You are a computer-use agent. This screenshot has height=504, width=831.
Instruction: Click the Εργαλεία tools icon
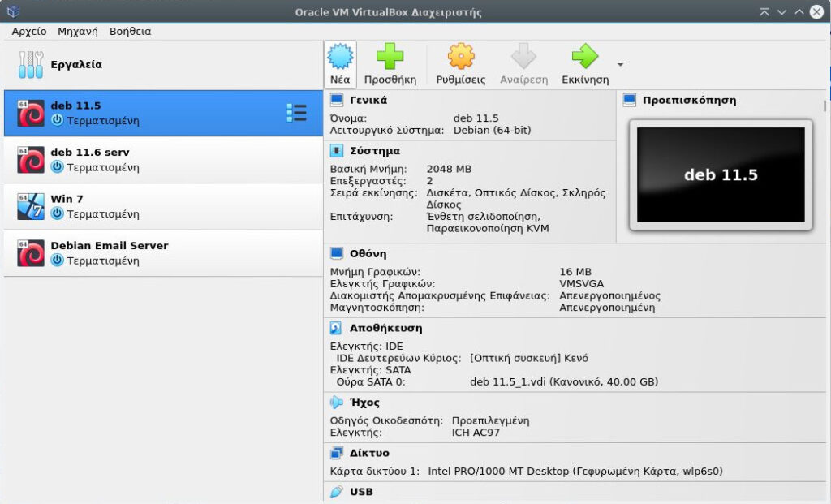click(x=31, y=65)
